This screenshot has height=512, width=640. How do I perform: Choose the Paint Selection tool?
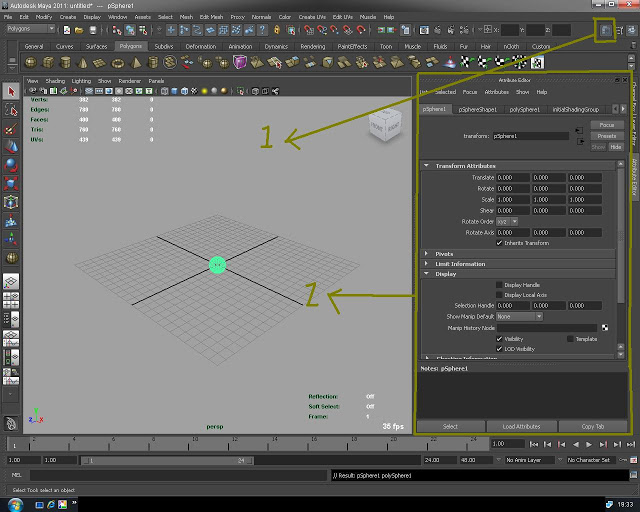[x=11, y=128]
